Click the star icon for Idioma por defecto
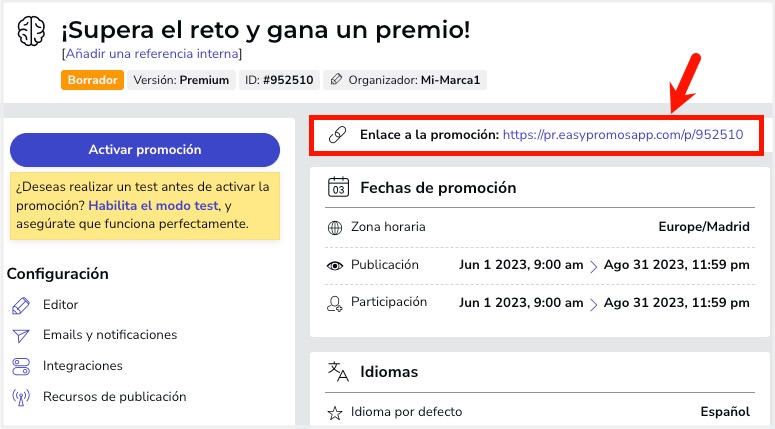Image resolution: width=775 pixels, height=429 pixels. point(335,413)
